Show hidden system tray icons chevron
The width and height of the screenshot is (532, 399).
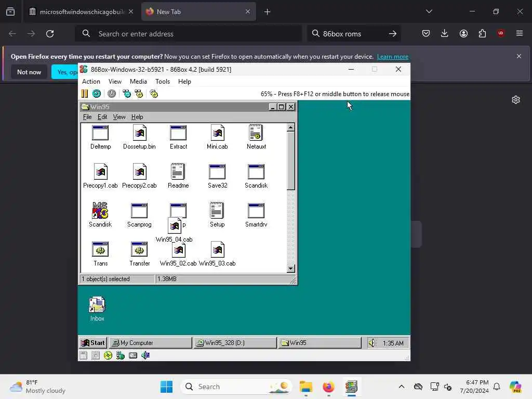point(402,387)
